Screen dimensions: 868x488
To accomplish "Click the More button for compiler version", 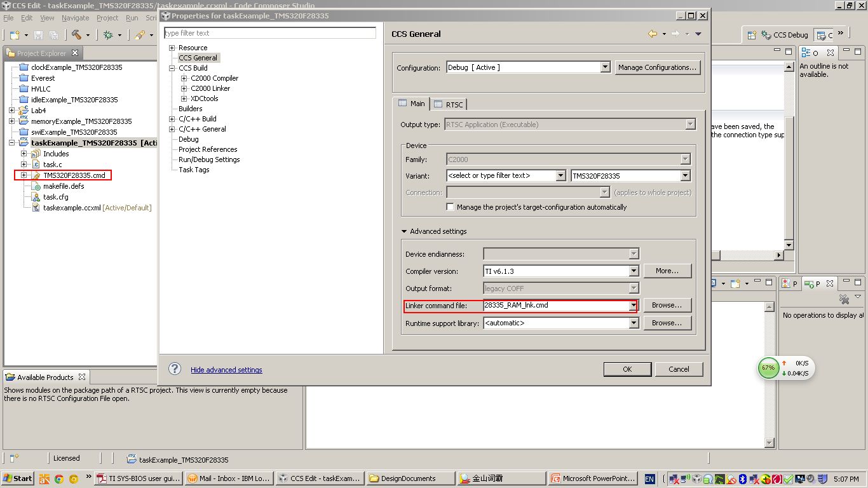I will (667, 271).
